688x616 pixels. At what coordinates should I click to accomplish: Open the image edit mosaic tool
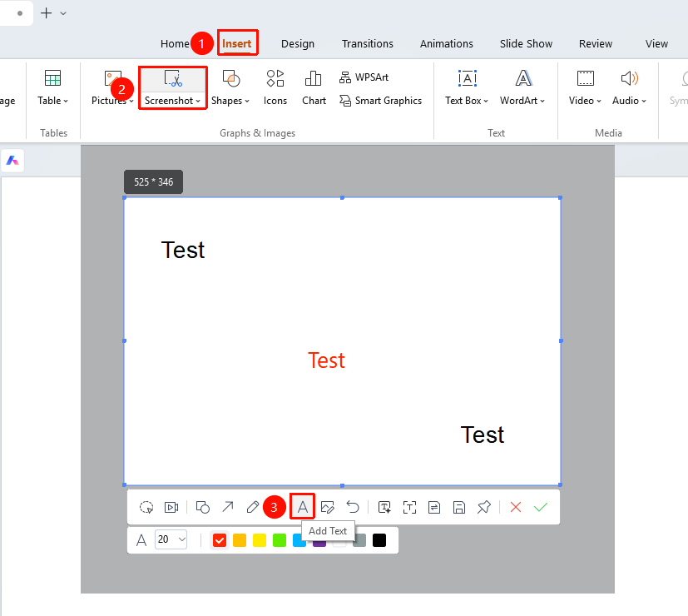tap(327, 507)
